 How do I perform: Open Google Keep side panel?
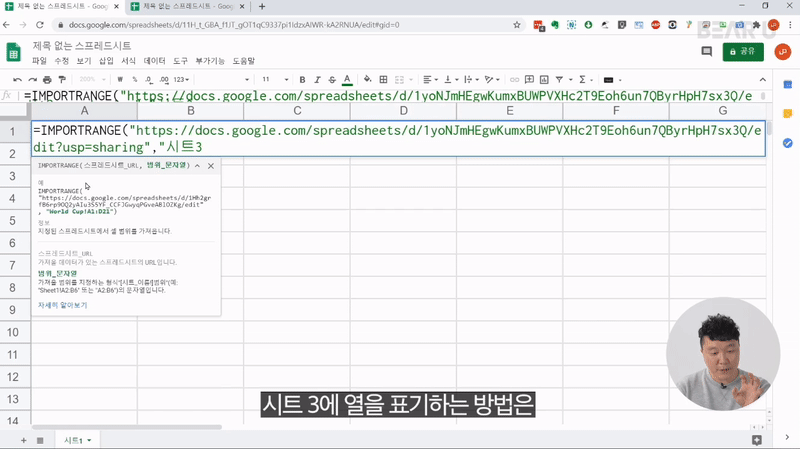point(788,114)
